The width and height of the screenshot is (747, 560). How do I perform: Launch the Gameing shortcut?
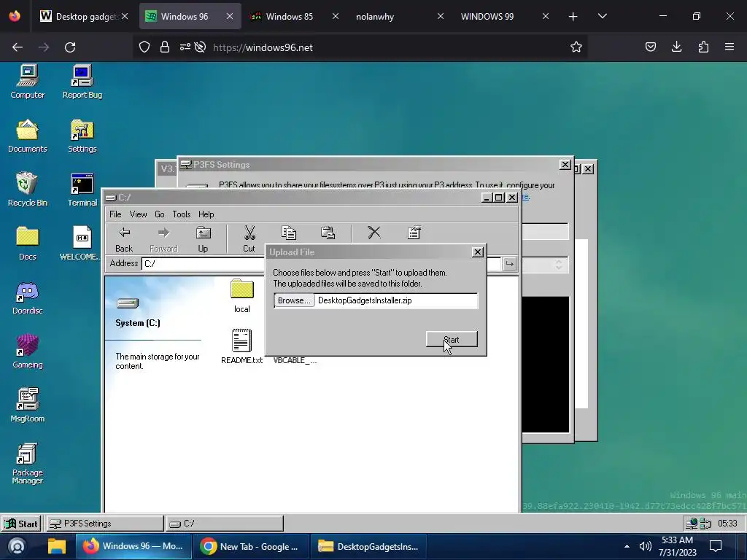(28, 352)
